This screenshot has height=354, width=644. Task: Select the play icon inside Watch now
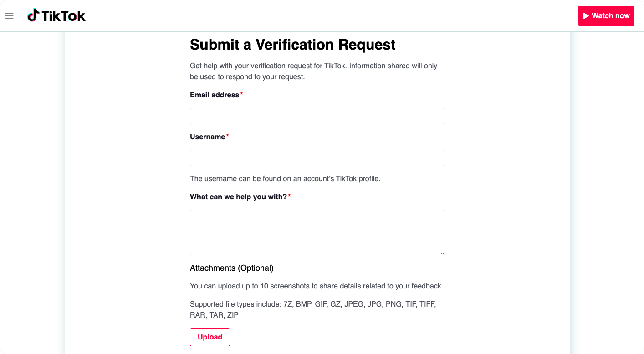click(587, 15)
